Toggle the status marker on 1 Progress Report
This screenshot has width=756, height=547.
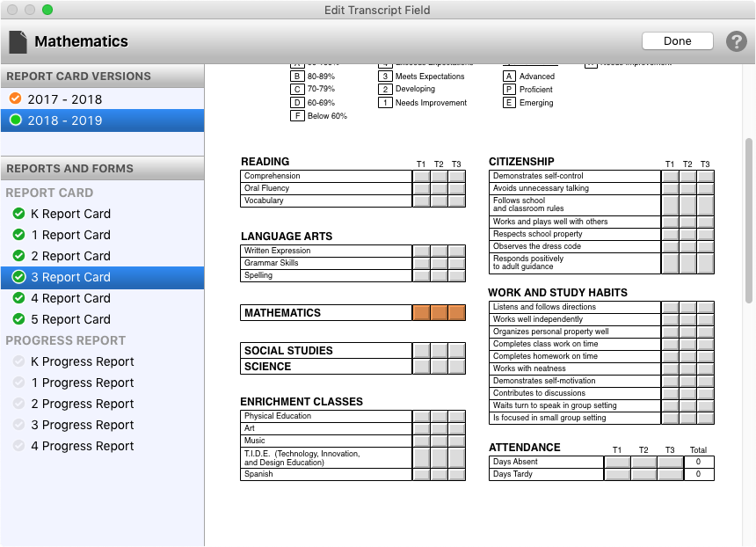(x=18, y=383)
